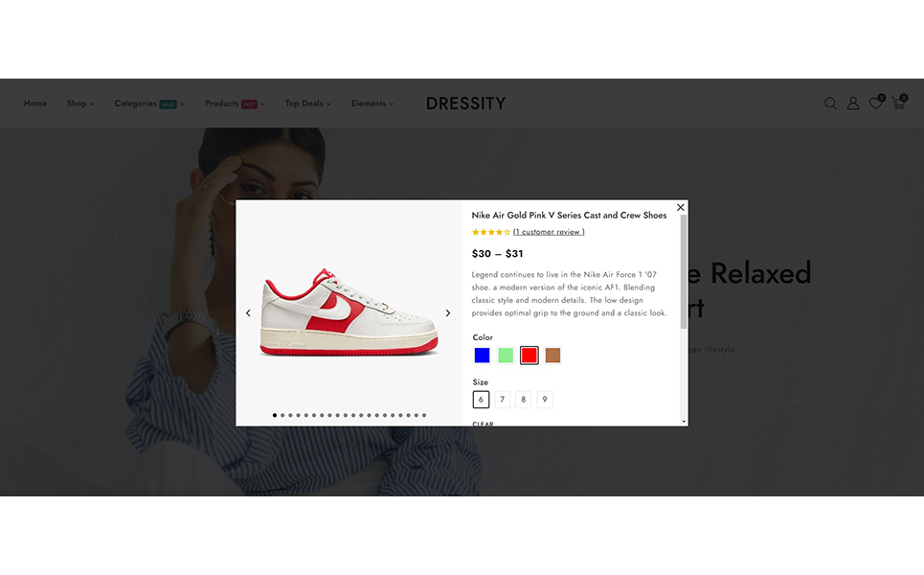Go to the Home menu item

point(35,103)
